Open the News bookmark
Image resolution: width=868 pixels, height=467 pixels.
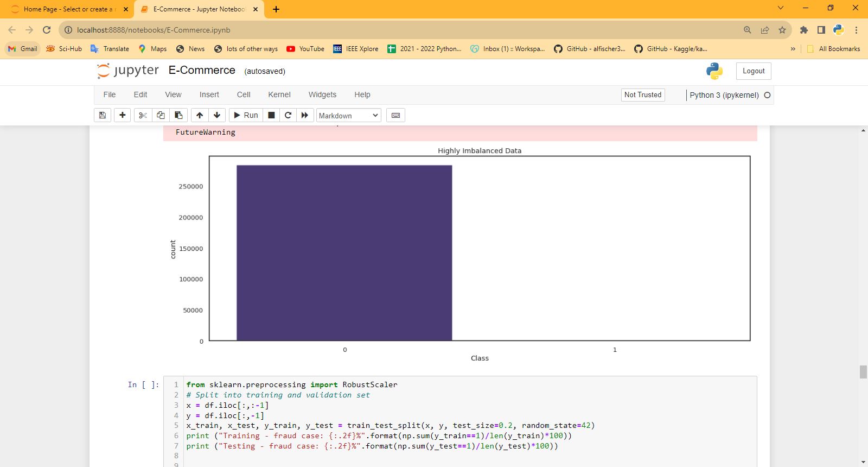coord(190,49)
